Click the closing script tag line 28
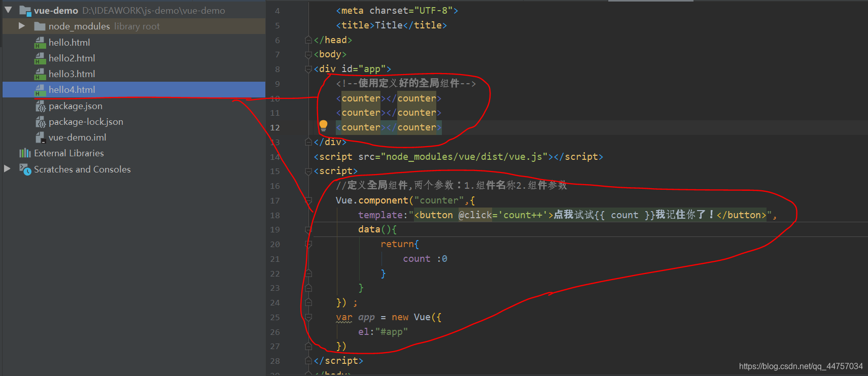Screen dimensions: 868x376 click(x=338, y=361)
